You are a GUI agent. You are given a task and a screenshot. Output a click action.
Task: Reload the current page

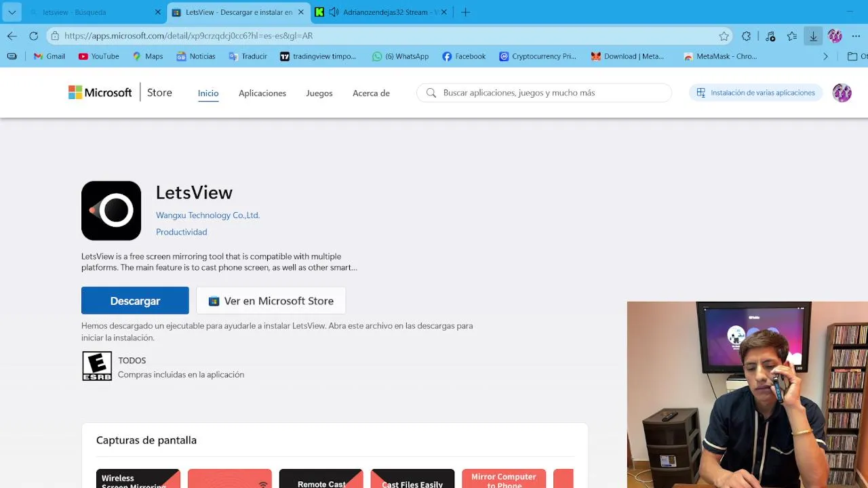pos(33,36)
